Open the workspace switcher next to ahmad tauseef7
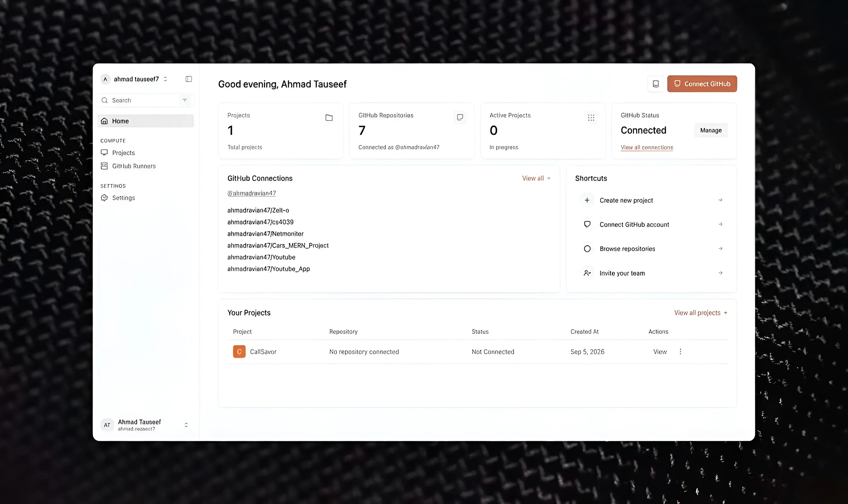 (165, 79)
